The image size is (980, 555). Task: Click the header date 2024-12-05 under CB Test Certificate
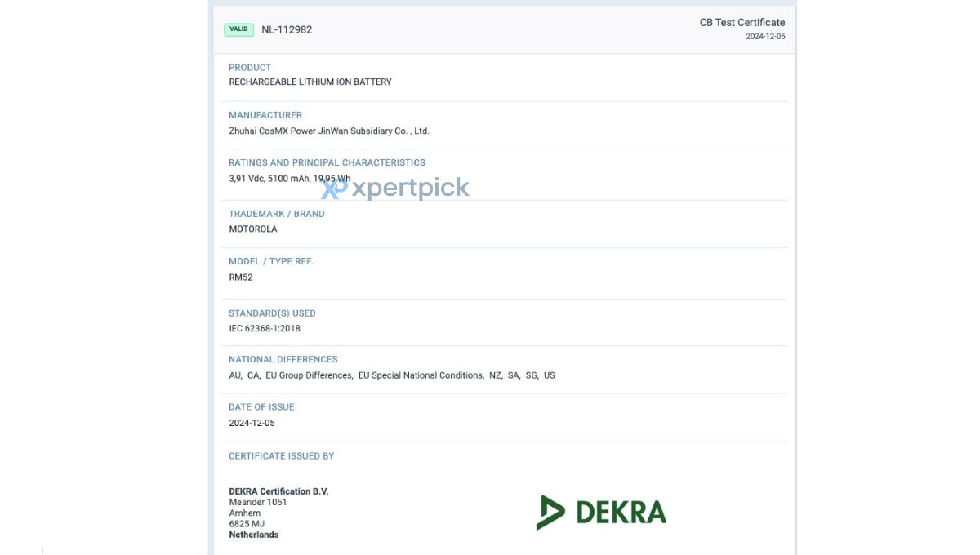click(765, 36)
